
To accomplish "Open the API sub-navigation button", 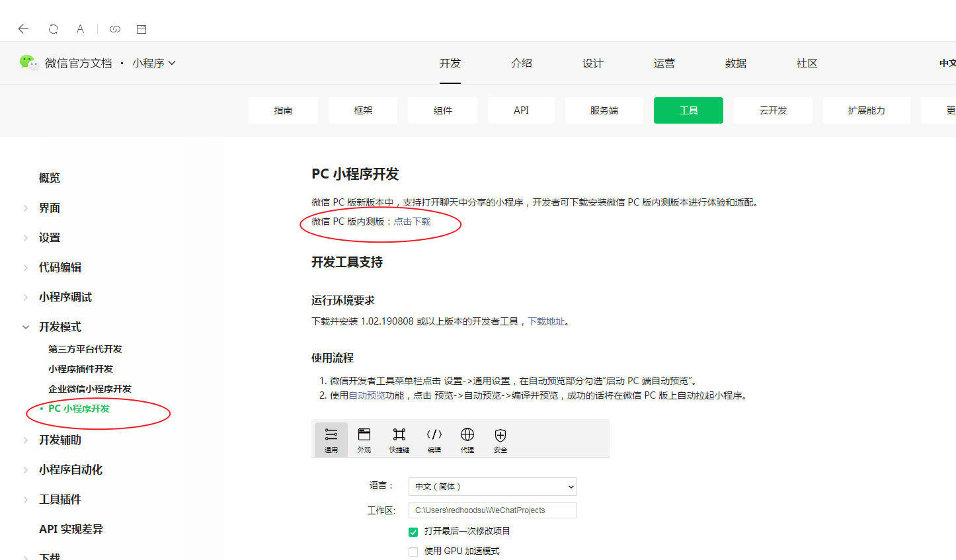I will (521, 110).
